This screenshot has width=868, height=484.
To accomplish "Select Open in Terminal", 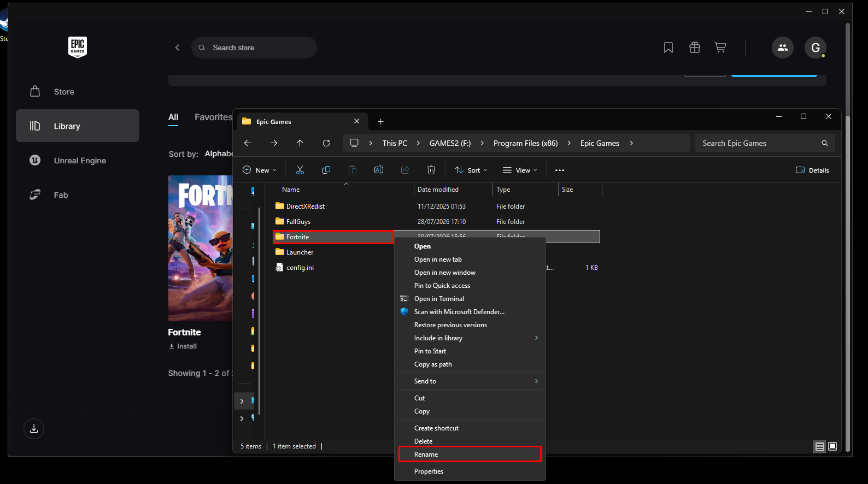I will 470,299.
